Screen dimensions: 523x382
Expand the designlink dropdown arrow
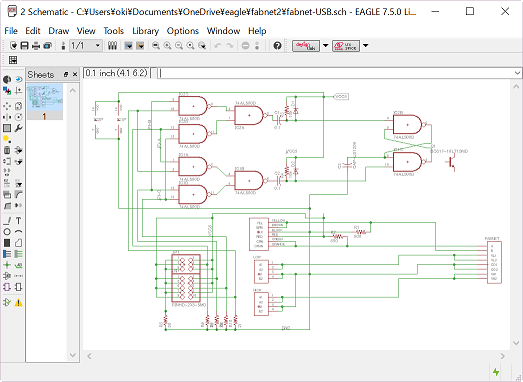pyautogui.click(x=326, y=46)
